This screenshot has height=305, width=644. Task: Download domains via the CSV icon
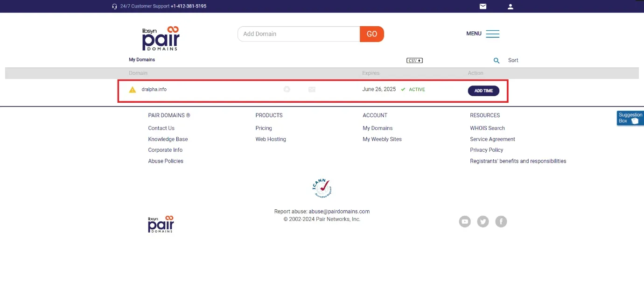tap(414, 61)
